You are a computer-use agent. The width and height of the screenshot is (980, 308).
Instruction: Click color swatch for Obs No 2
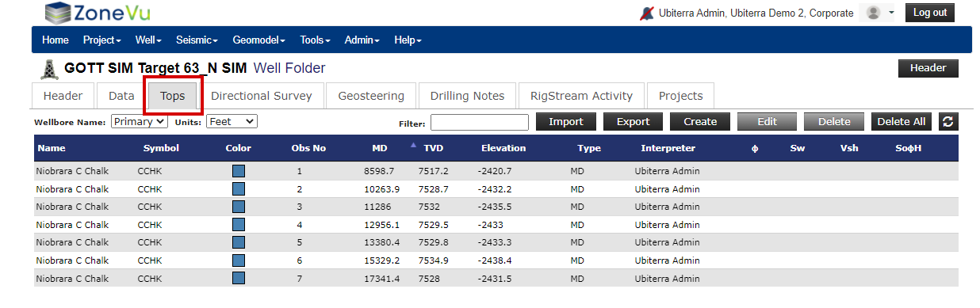click(238, 189)
